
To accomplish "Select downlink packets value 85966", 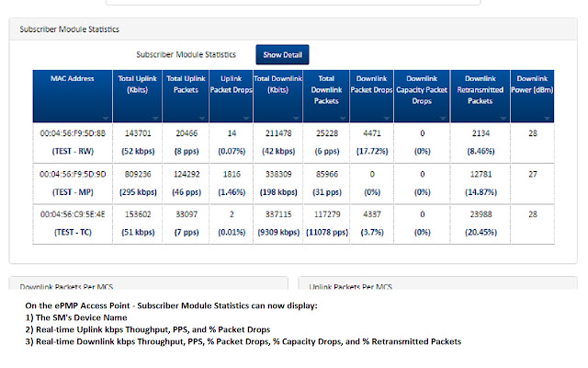I will point(327,174).
